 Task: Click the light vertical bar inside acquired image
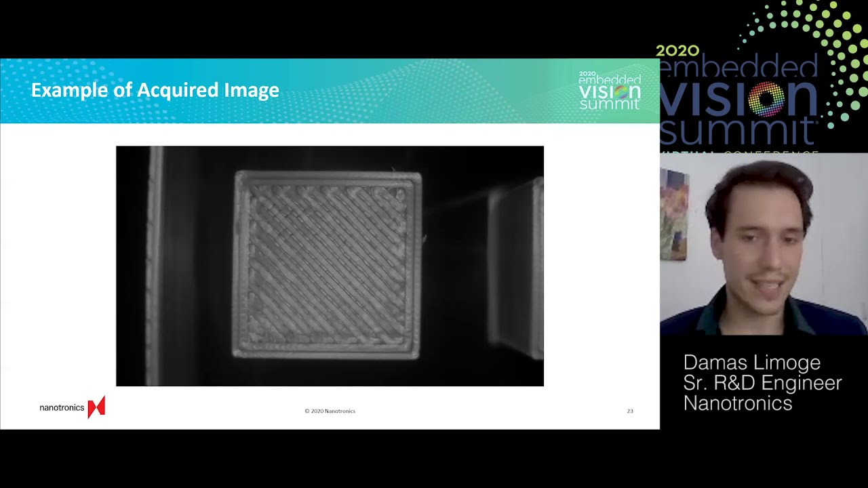tap(155, 264)
